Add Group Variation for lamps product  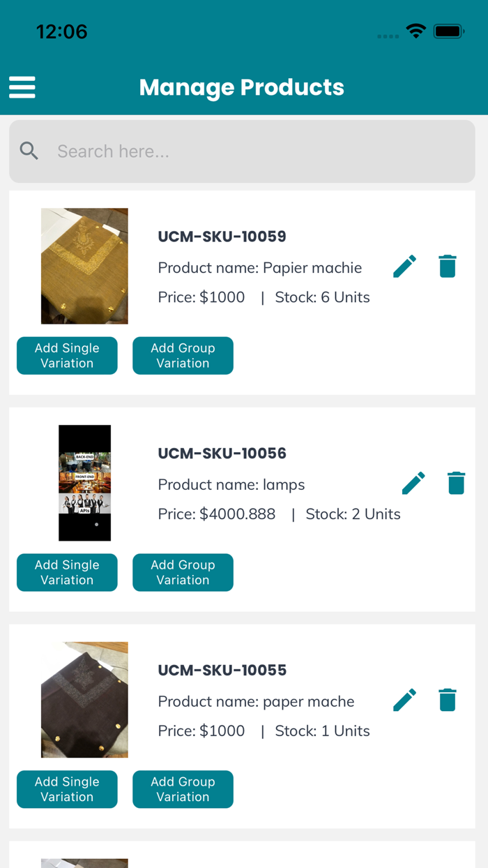click(183, 572)
